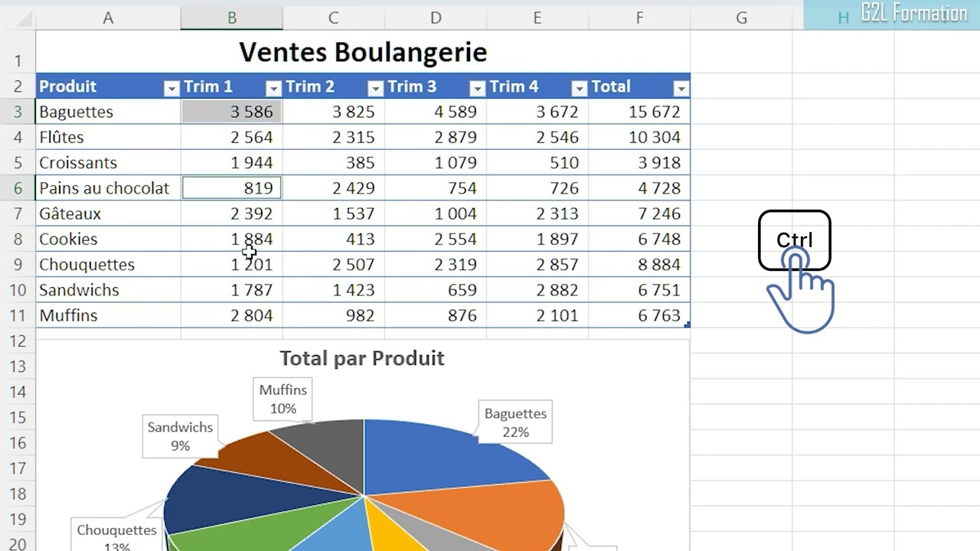
Task: Select the Pains au chocolat cell
Action: (x=108, y=188)
